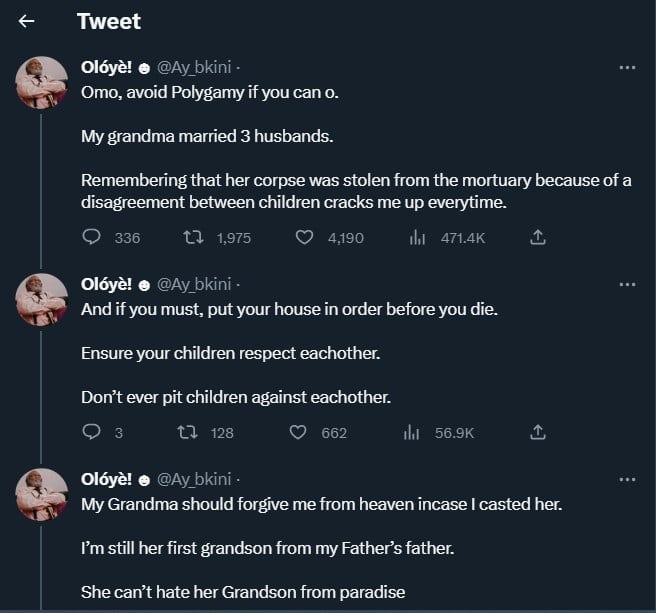
Task: View analytics showing 471.4K views
Action: (418, 238)
